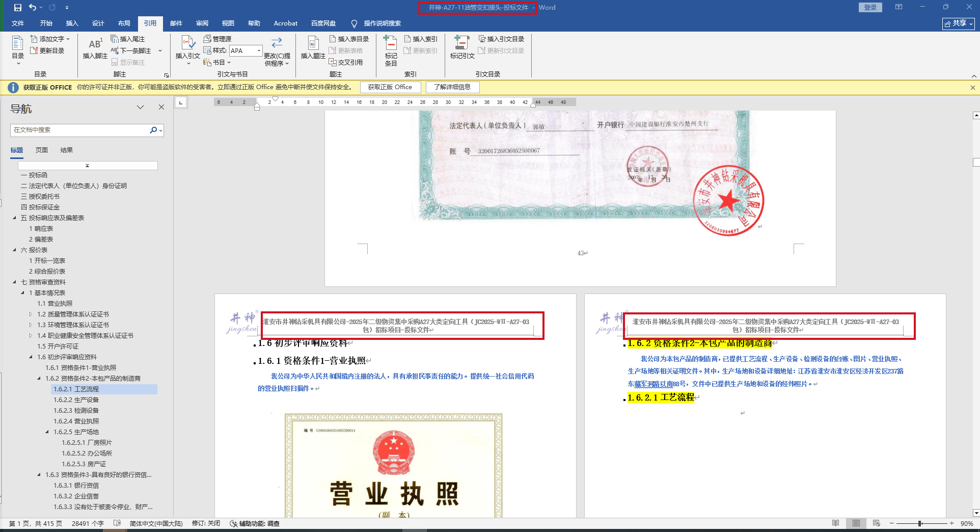Click the 插入引文 insert citation button

(188, 50)
